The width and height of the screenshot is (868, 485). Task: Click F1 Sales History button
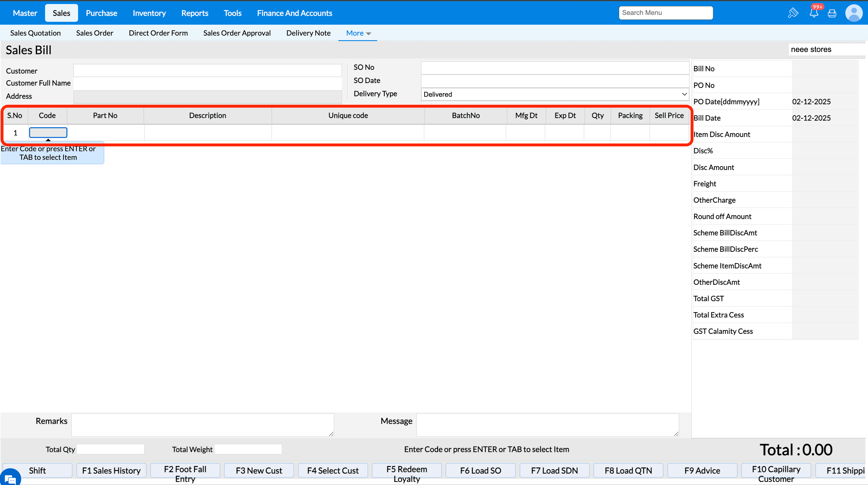click(111, 470)
